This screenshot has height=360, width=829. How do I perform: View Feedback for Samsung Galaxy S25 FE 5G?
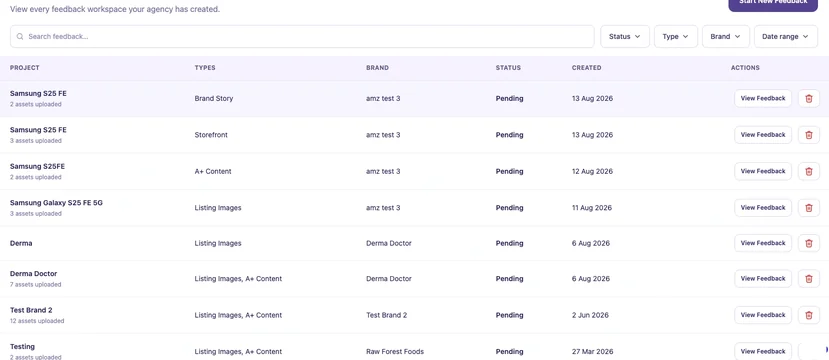coord(763,208)
